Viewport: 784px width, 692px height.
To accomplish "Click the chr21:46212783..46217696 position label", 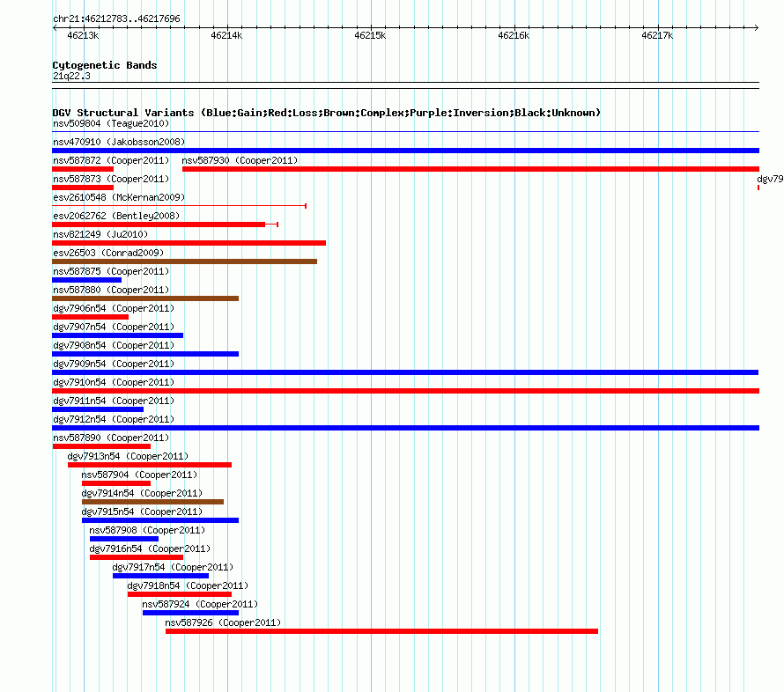I will point(116,18).
